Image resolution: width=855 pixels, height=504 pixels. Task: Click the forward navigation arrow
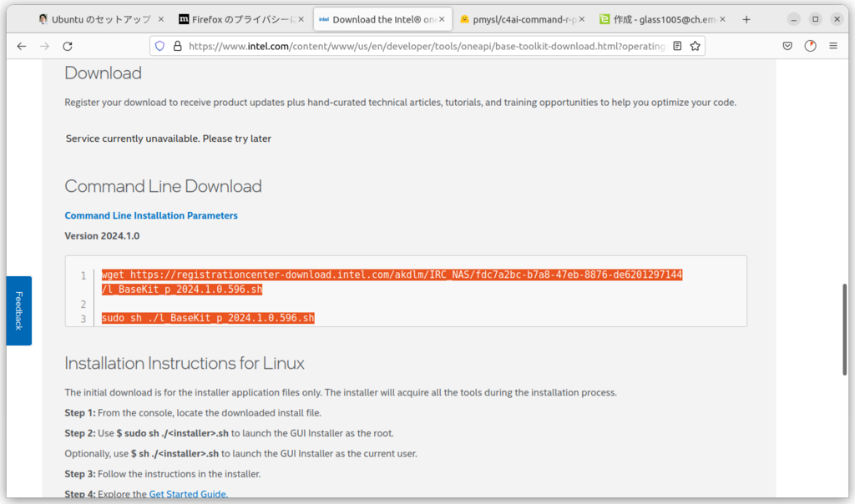click(x=45, y=46)
